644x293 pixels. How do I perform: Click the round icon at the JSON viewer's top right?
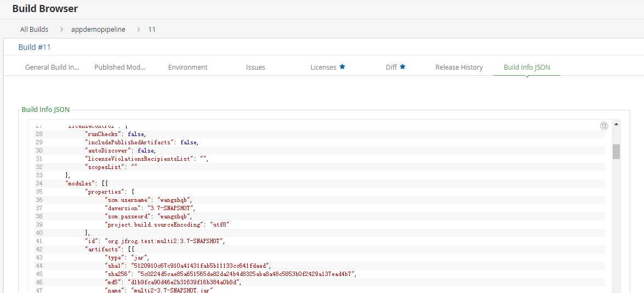[x=604, y=126]
